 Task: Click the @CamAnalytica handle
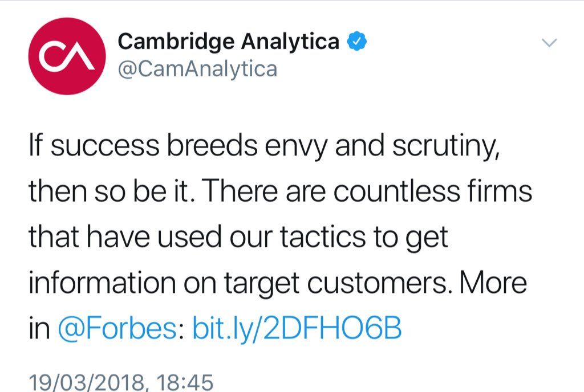197,70
